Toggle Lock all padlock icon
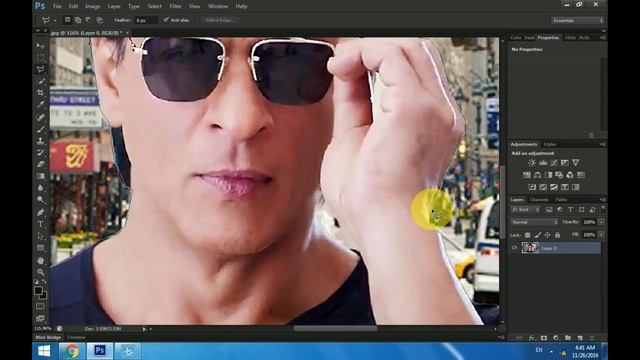640x360 pixels. coord(558,235)
